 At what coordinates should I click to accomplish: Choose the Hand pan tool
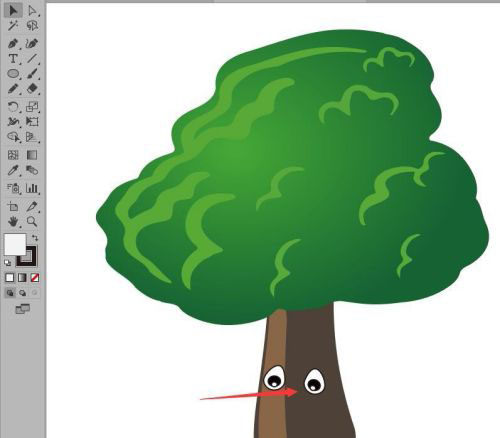click(13, 221)
